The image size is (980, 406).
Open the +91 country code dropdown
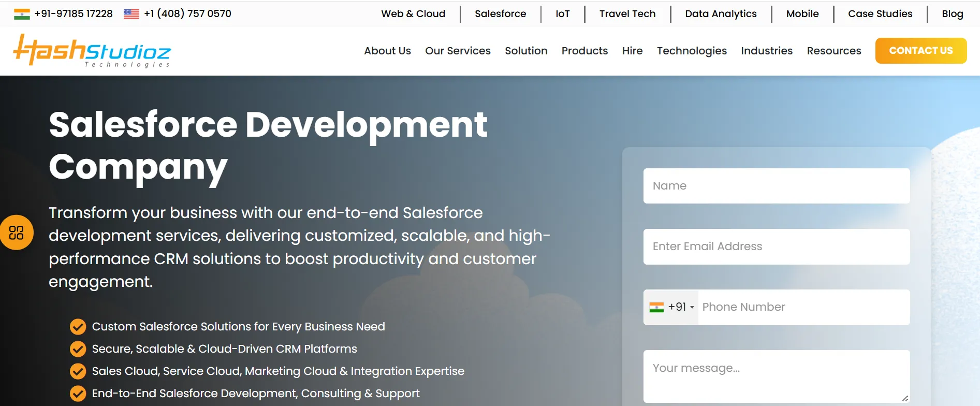point(671,307)
